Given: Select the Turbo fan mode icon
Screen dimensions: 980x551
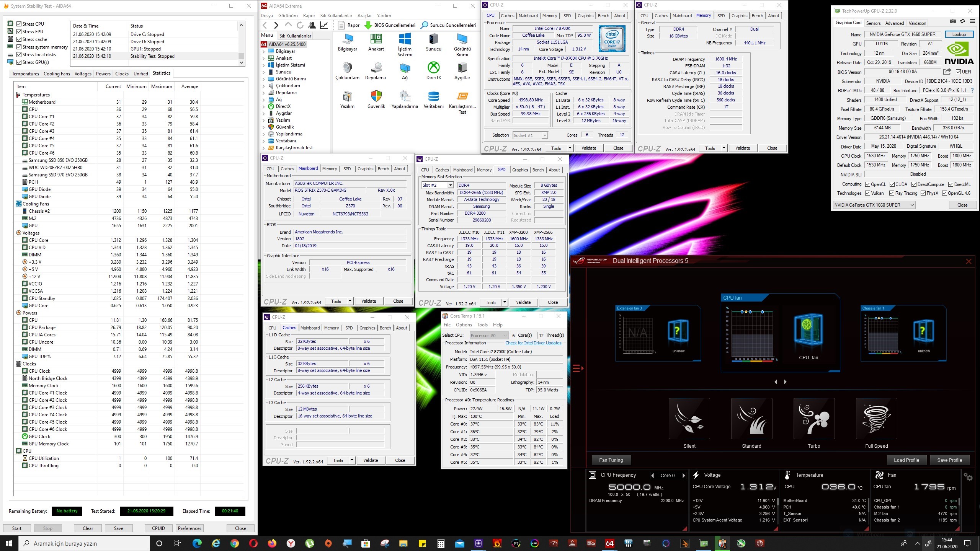Looking at the screenshot, I should (x=814, y=418).
